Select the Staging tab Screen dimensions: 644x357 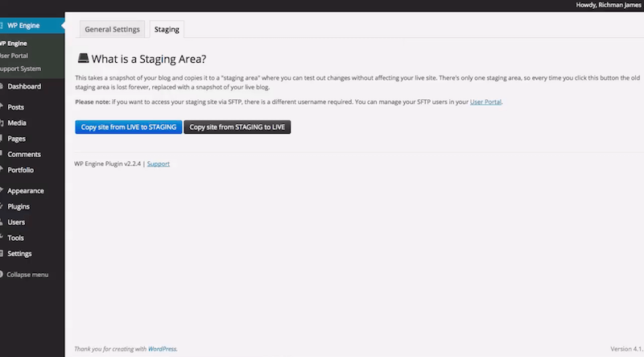point(167,29)
